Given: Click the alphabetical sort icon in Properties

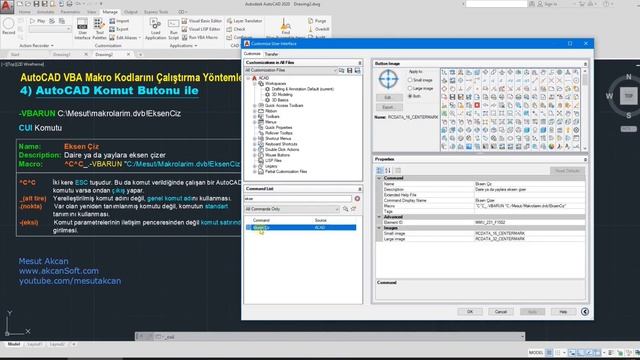Looking at the screenshot, I should [388, 171].
